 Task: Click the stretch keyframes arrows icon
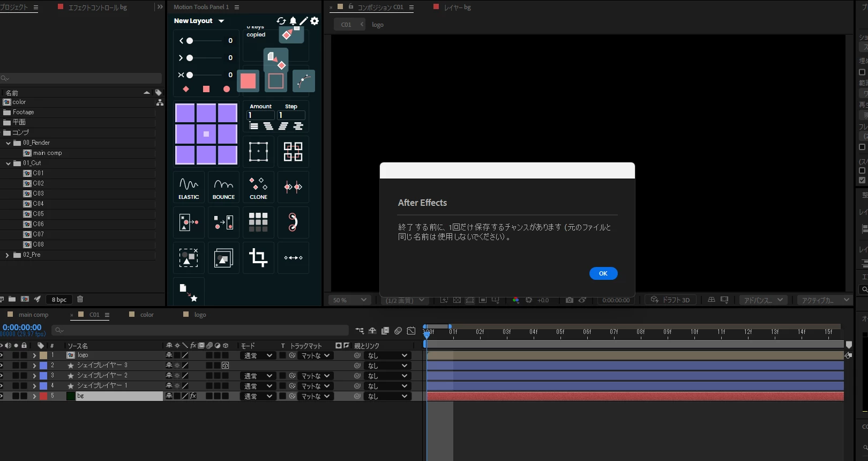293,258
